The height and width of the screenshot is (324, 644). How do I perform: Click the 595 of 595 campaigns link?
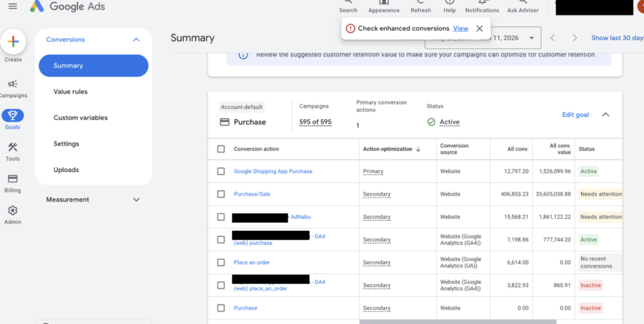coord(316,122)
